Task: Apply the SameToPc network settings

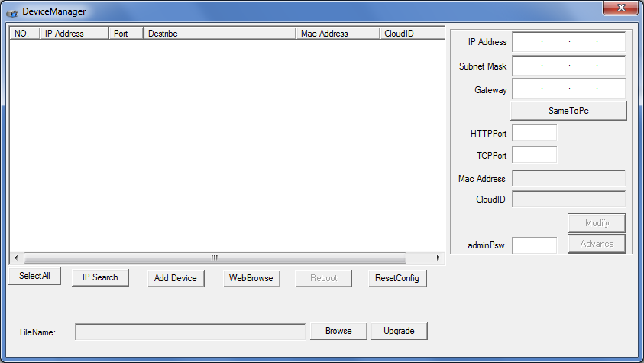Action: pyautogui.click(x=568, y=111)
